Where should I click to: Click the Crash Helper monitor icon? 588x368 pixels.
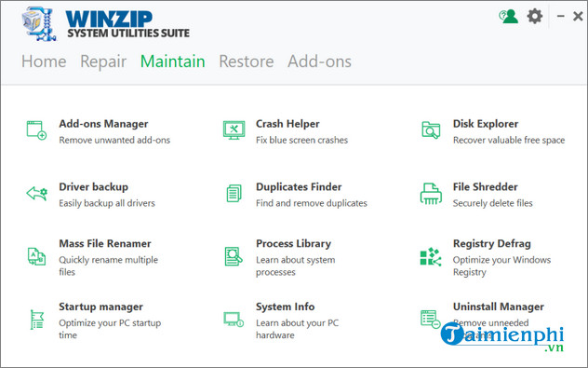pos(234,130)
